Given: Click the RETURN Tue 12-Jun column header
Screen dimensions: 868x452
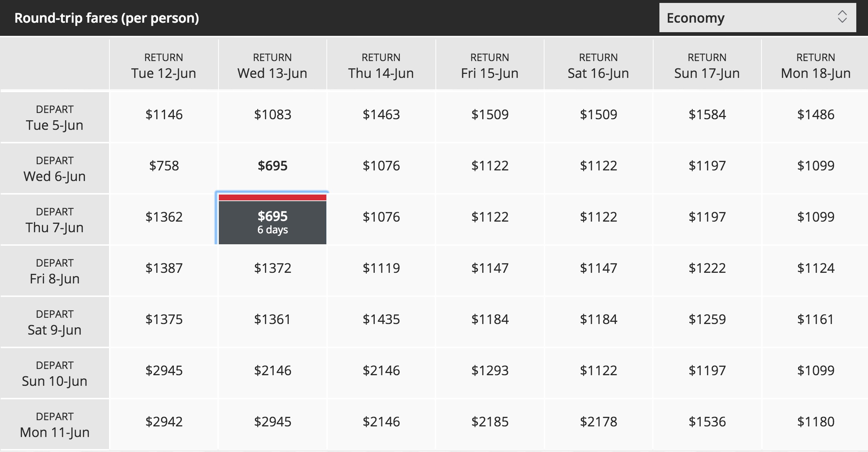Looking at the screenshot, I should pos(164,64).
